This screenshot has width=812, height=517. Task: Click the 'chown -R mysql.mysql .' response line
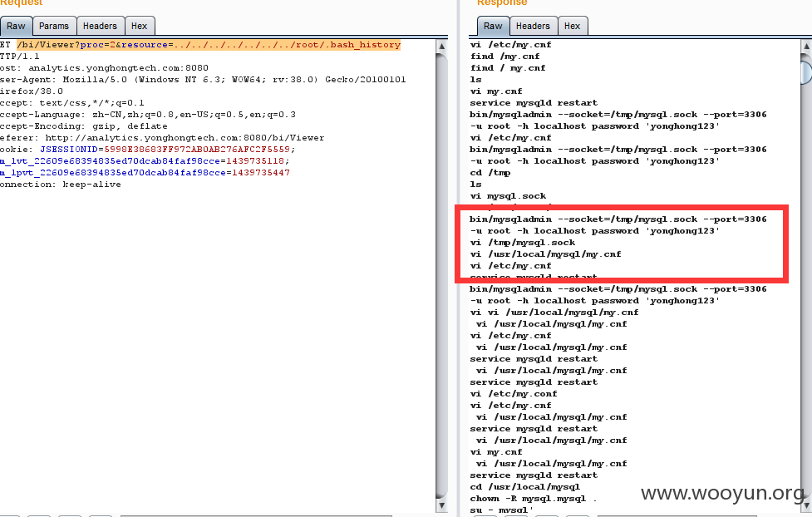tap(534, 499)
